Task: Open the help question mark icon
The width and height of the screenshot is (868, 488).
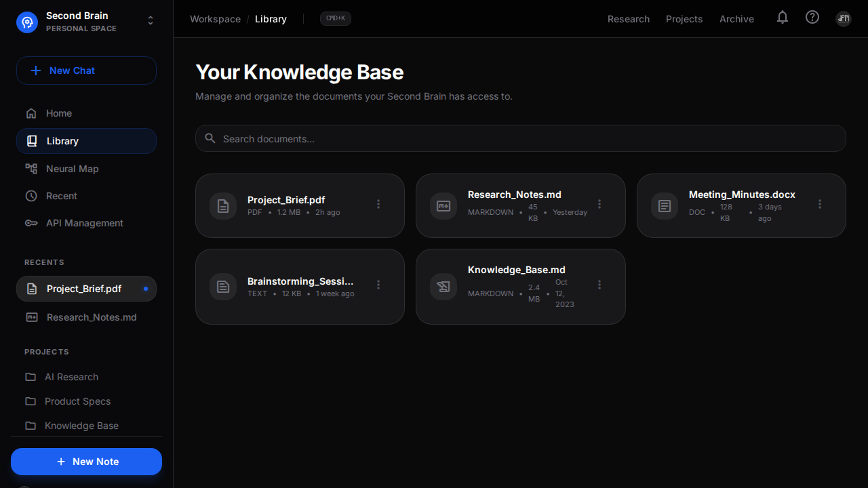Action: [x=812, y=18]
